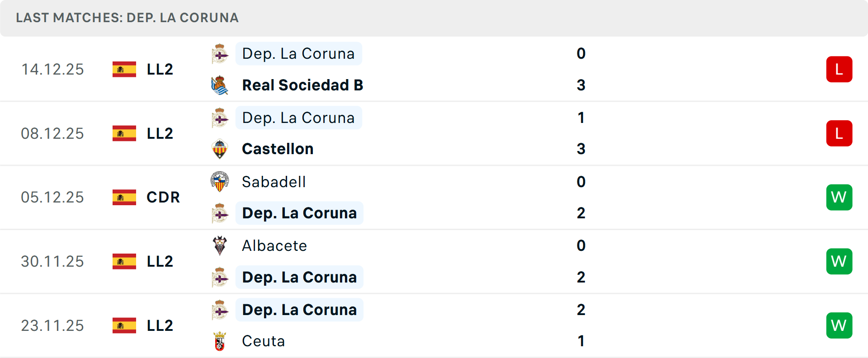Click the green W badge for Sabadell match
The width and height of the screenshot is (868, 358).
point(839,198)
